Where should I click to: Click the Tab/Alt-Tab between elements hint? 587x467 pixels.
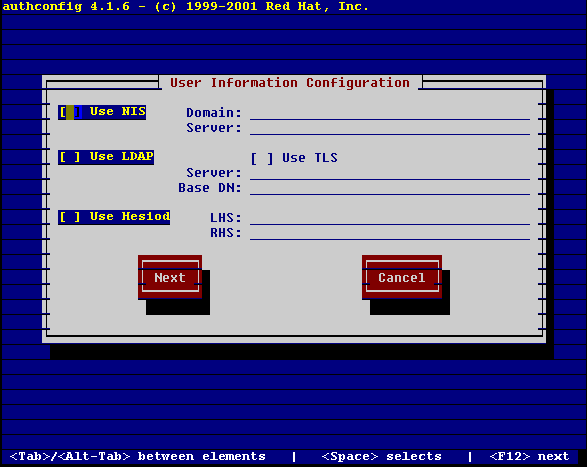point(137,457)
